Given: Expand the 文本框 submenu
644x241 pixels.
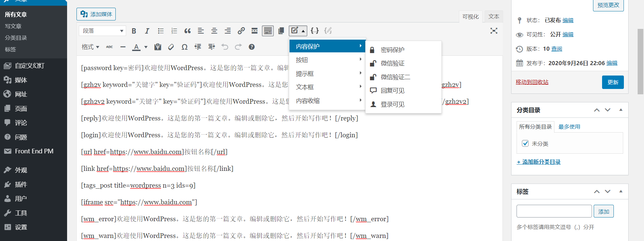Looking at the screenshot, I should click(327, 87).
